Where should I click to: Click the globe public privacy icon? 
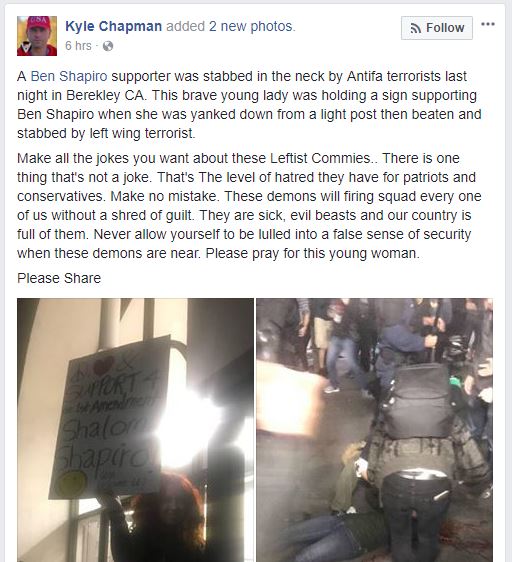pyautogui.click(x=108, y=46)
